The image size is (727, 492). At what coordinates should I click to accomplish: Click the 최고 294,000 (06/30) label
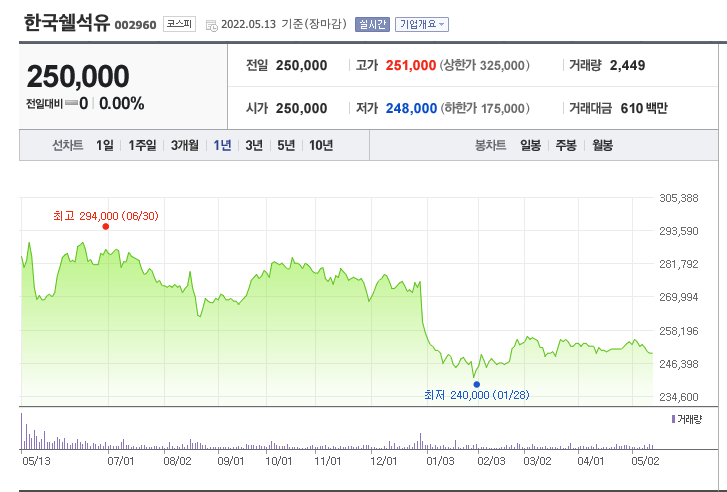[x=106, y=216]
